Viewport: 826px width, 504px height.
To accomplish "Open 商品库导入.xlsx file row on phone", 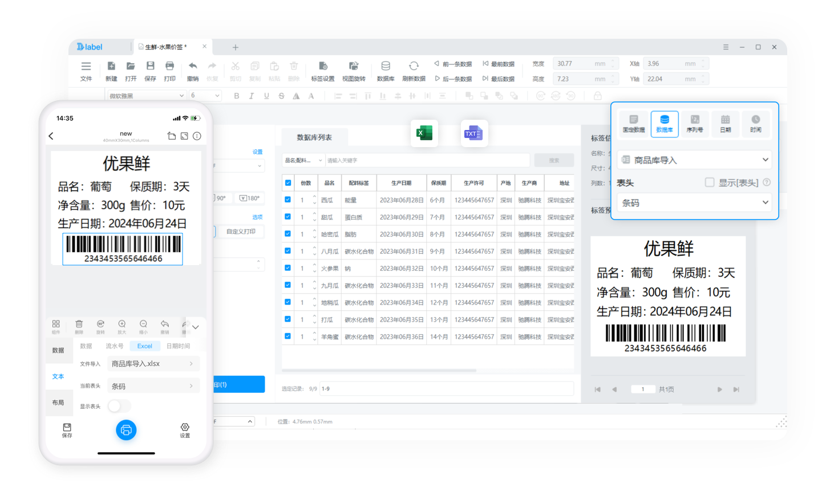I will (153, 364).
